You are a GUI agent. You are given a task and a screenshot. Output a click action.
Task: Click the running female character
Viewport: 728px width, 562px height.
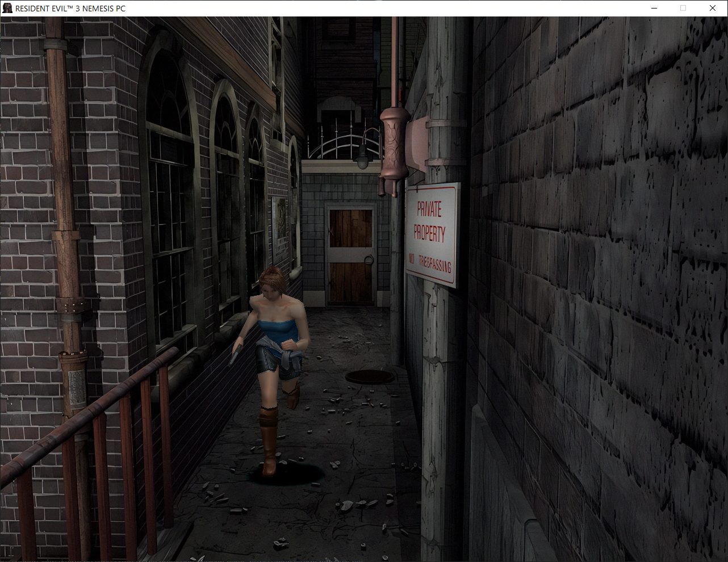[275, 358]
